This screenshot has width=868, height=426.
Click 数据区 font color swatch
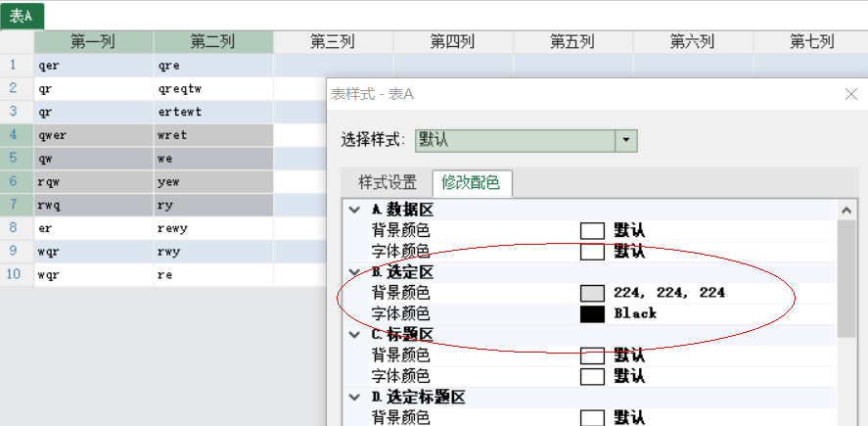592,252
